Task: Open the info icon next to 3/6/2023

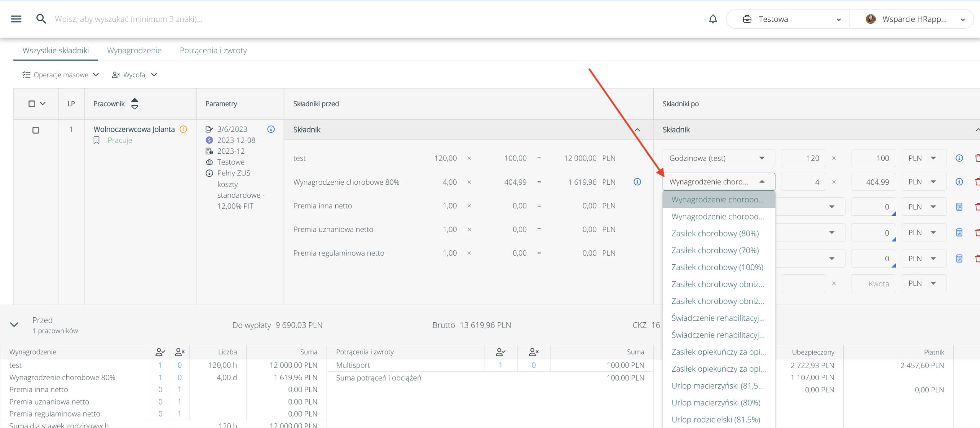Action: click(x=271, y=129)
